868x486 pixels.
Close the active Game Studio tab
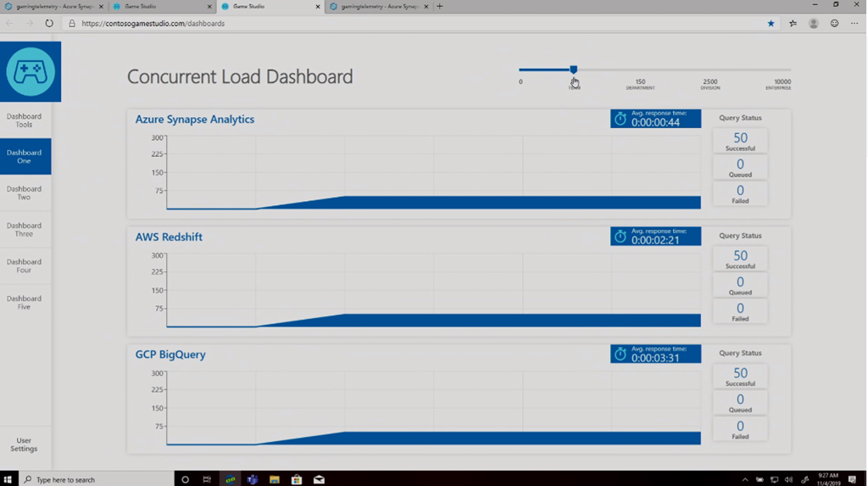coord(318,7)
